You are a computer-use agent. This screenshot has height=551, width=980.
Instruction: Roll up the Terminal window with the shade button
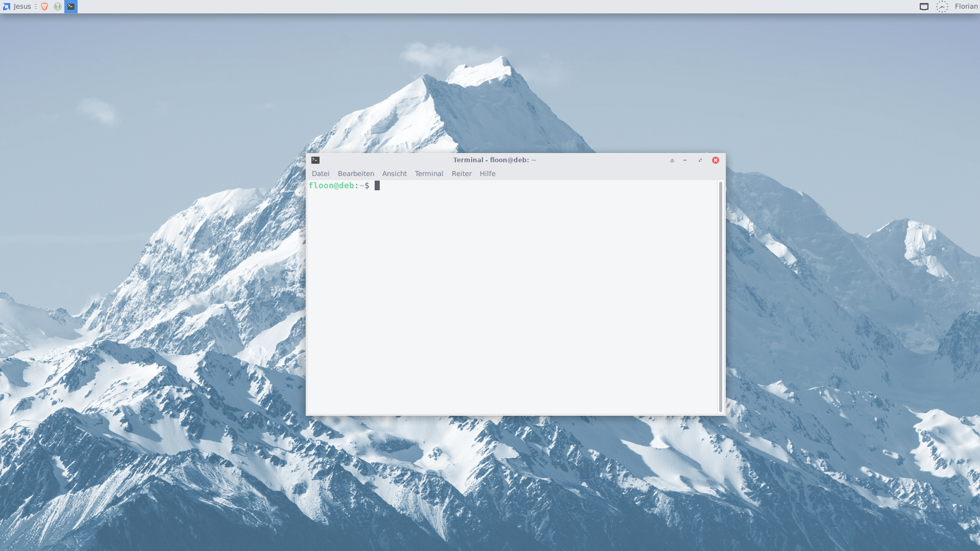[x=672, y=160]
